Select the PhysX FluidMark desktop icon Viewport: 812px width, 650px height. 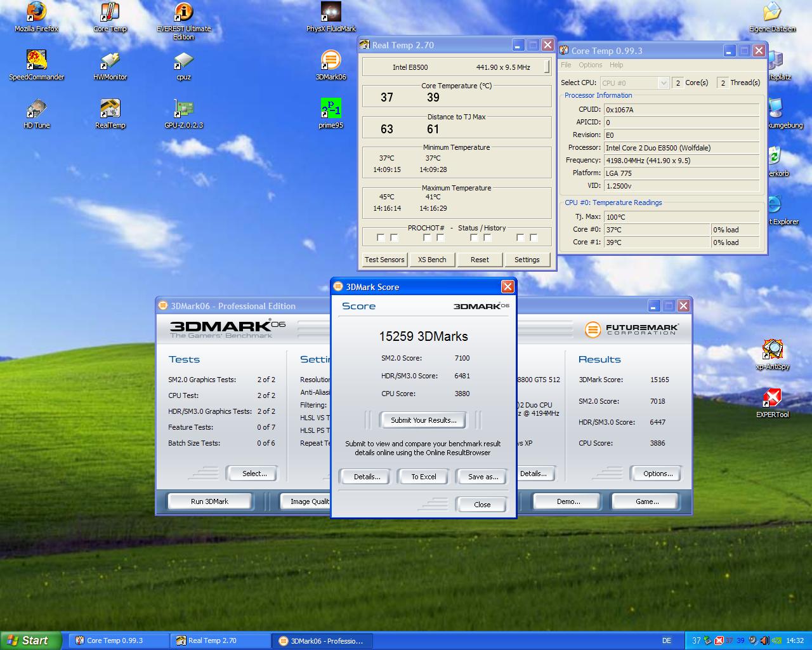coord(331,17)
